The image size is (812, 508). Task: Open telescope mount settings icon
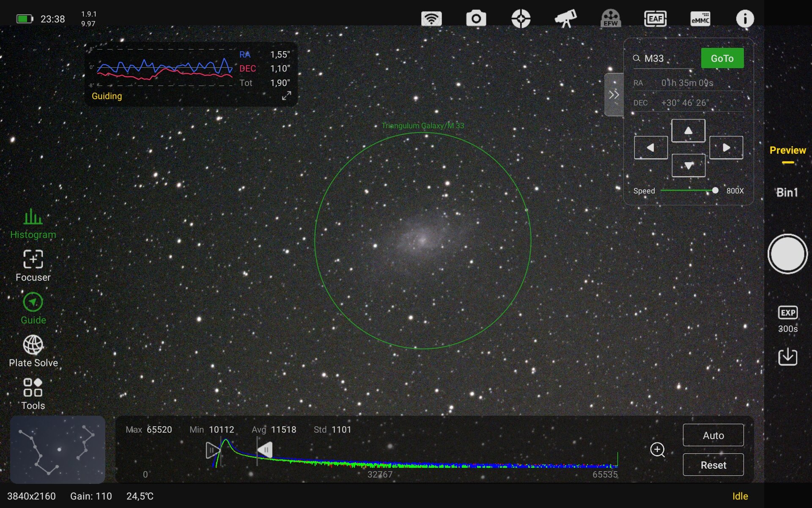coord(565,19)
